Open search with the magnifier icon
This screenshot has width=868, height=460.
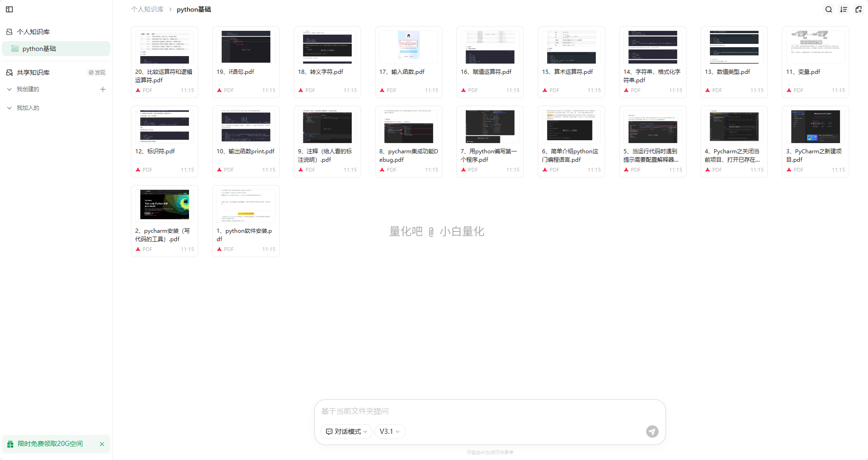coord(829,9)
